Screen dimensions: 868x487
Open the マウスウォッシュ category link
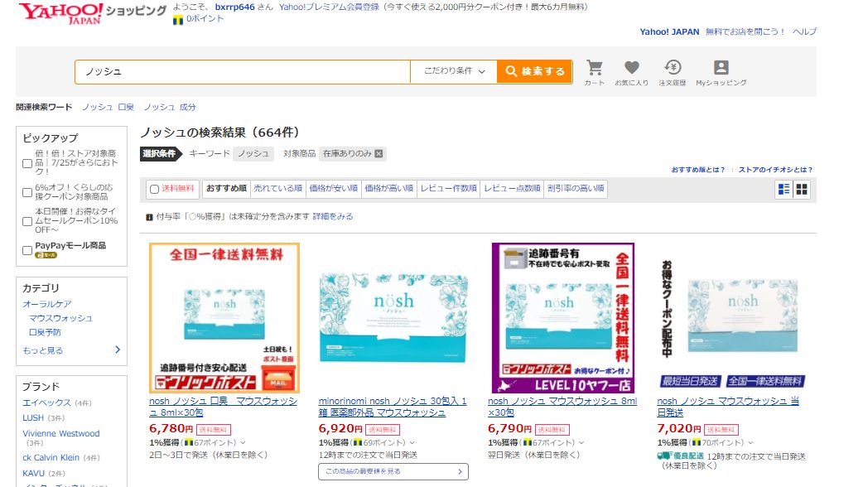pos(60,318)
